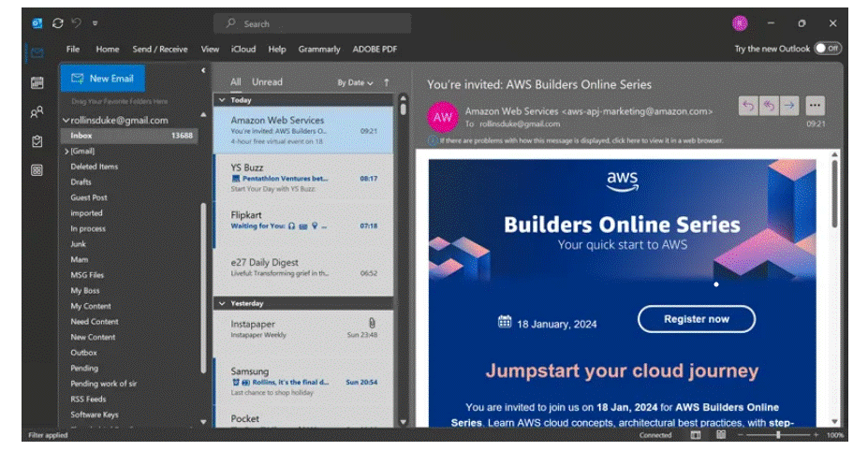
Task: Click the Send/Receive sync icon in title bar
Action: coord(57,23)
